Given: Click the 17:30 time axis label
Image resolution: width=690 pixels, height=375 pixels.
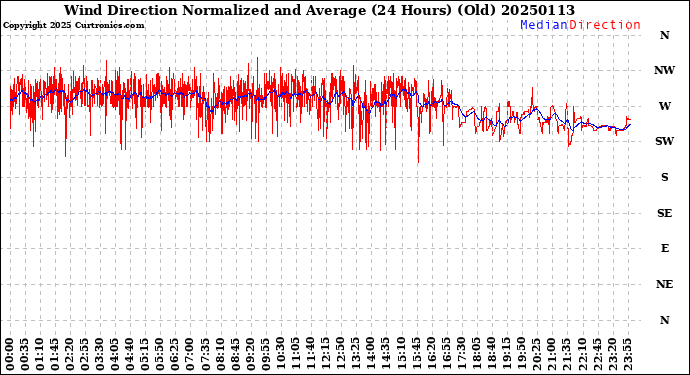Looking at the screenshot, I should pyautogui.click(x=461, y=354).
